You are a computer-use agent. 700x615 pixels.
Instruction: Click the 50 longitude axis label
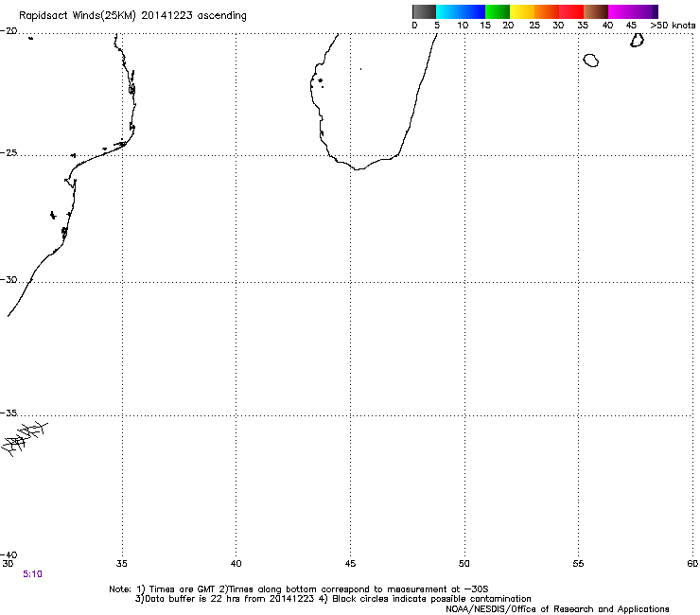[x=464, y=564]
